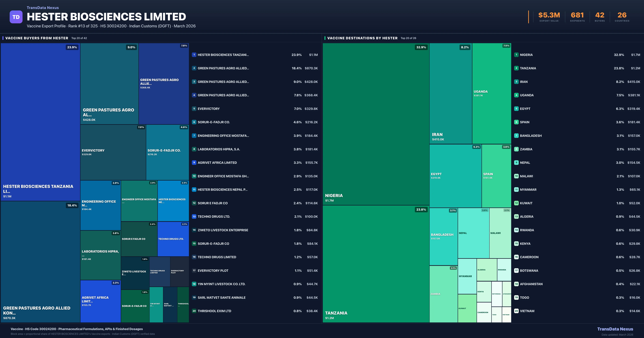The height and width of the screenshot is (338, 644).
Task: Click rank badge 13 next to Techno Drugs Ltd.
Action: pos(194,216)
